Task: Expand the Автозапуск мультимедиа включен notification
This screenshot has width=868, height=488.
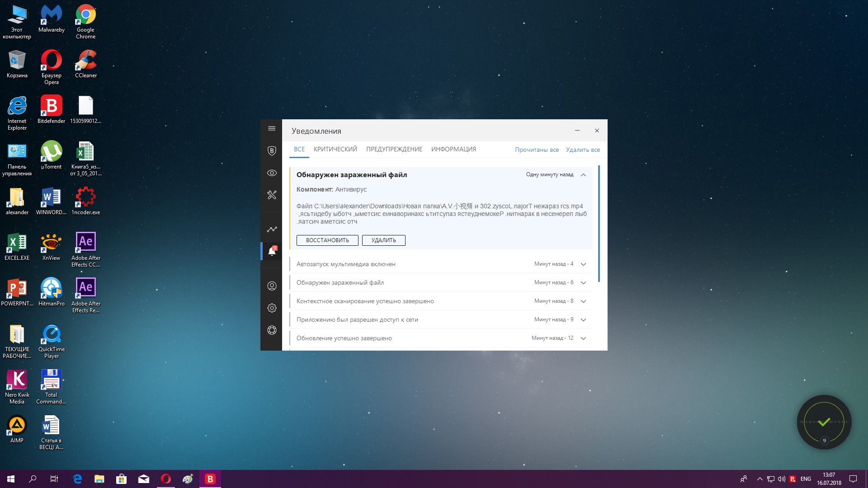Action: [583, 264]
